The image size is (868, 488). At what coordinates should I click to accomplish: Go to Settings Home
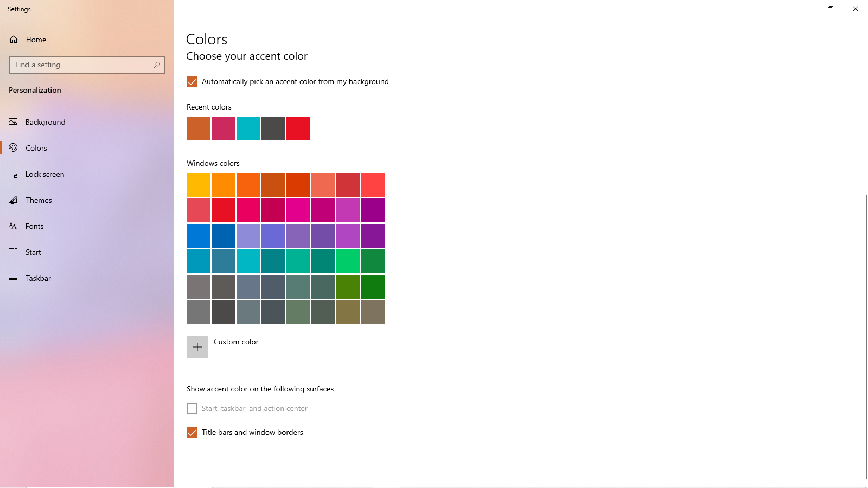click(x=87, y=40)
